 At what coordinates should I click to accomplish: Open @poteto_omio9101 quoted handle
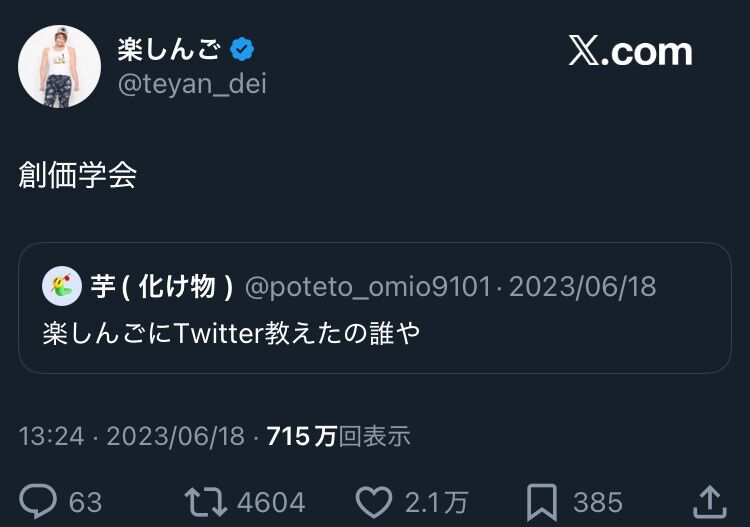coord(368,287)
